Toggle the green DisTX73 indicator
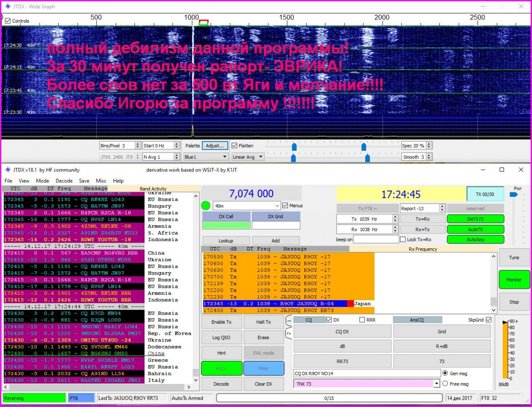 tap(475, 219)
